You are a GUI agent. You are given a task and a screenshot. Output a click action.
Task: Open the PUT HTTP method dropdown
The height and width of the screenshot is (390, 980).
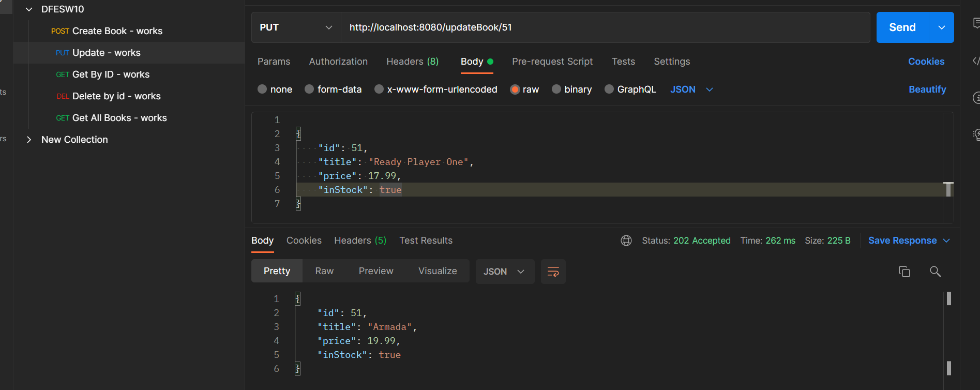pos(296,27)
